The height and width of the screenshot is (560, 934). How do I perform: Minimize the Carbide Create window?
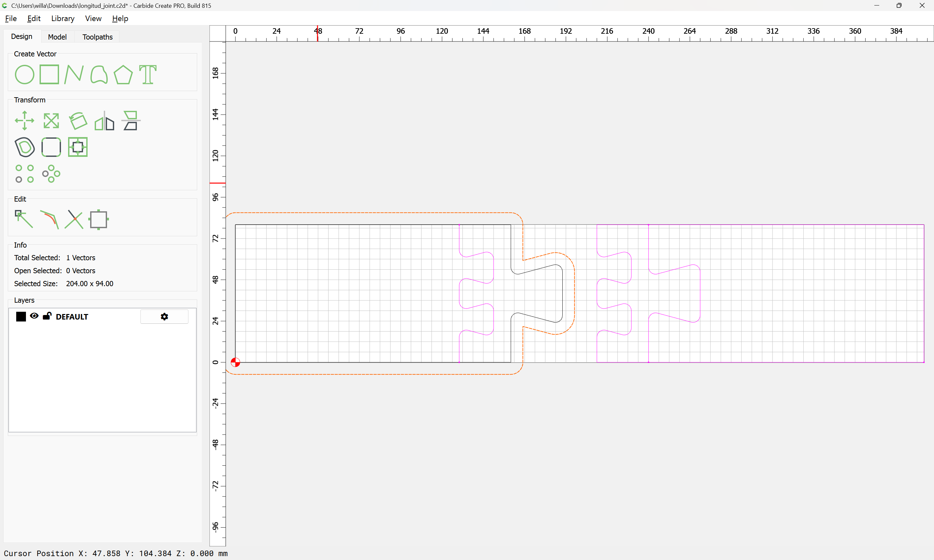(877, 6)
